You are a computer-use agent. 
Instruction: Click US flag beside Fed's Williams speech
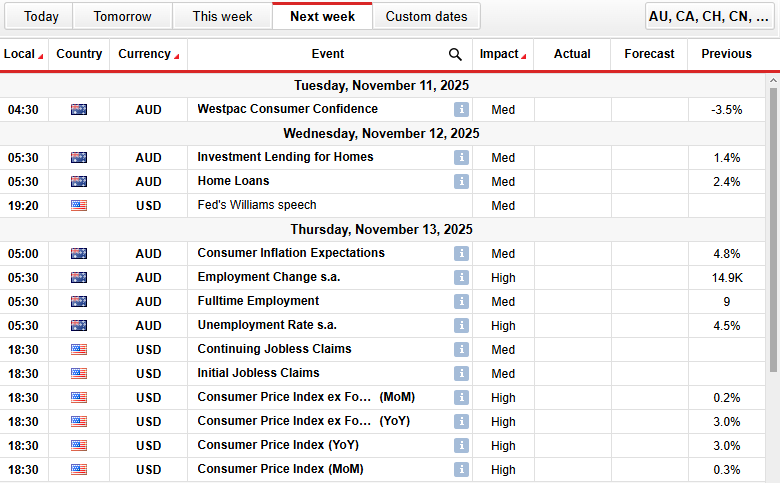(79, 206)
